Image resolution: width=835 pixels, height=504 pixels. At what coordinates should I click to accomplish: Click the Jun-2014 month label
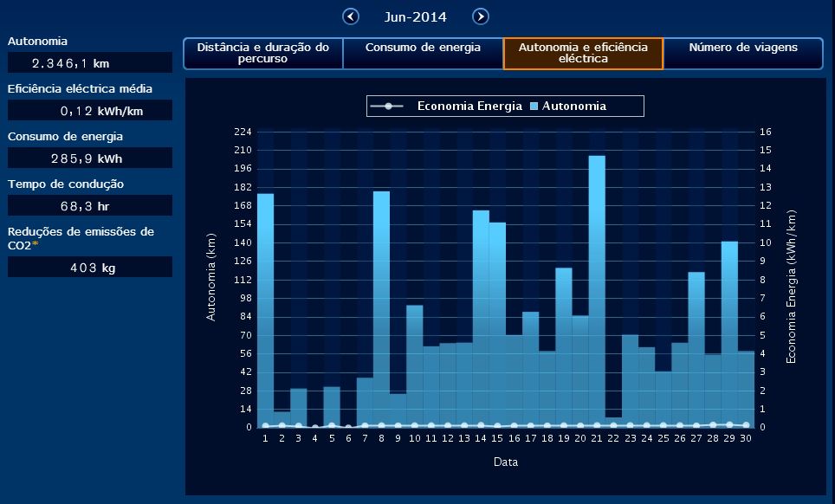coord(416,16)
